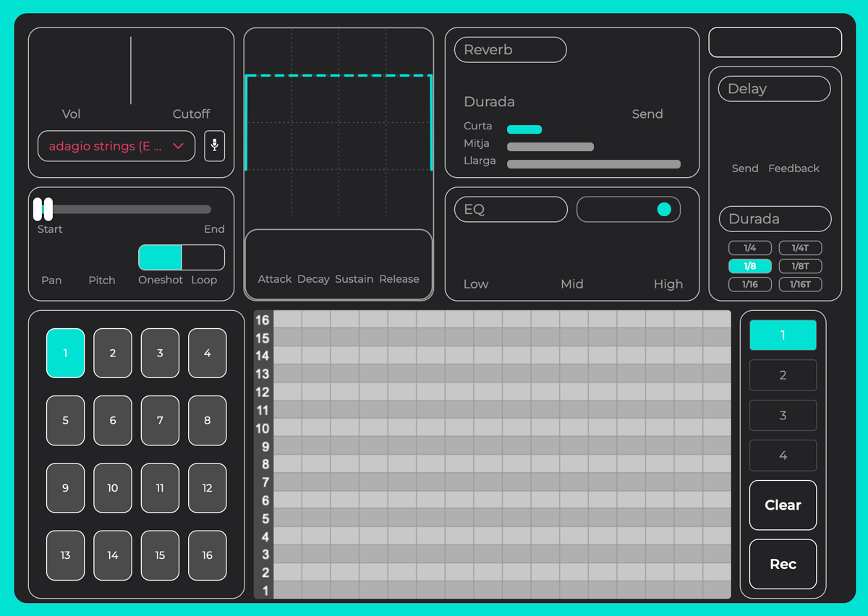The height and width of the screenshot is (616, 868).
Task: Select the Llarga reverb duration bar
Action: point(593,164)
